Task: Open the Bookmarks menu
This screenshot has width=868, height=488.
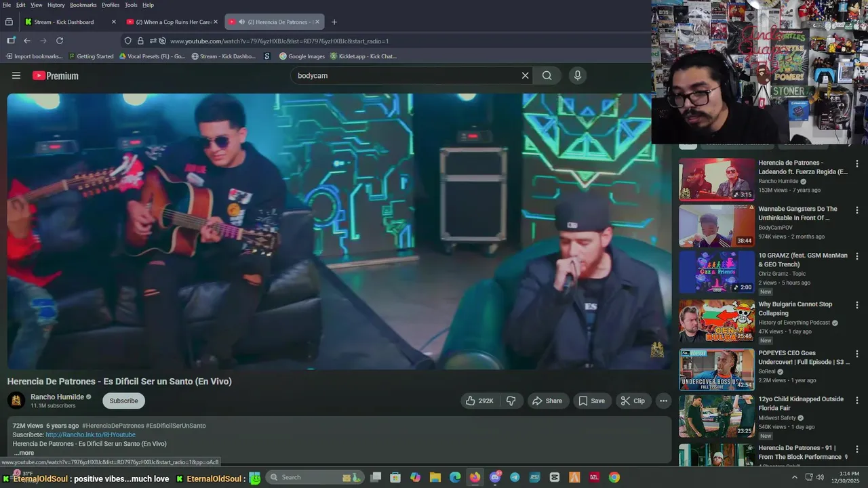Action: click(83, 5)
